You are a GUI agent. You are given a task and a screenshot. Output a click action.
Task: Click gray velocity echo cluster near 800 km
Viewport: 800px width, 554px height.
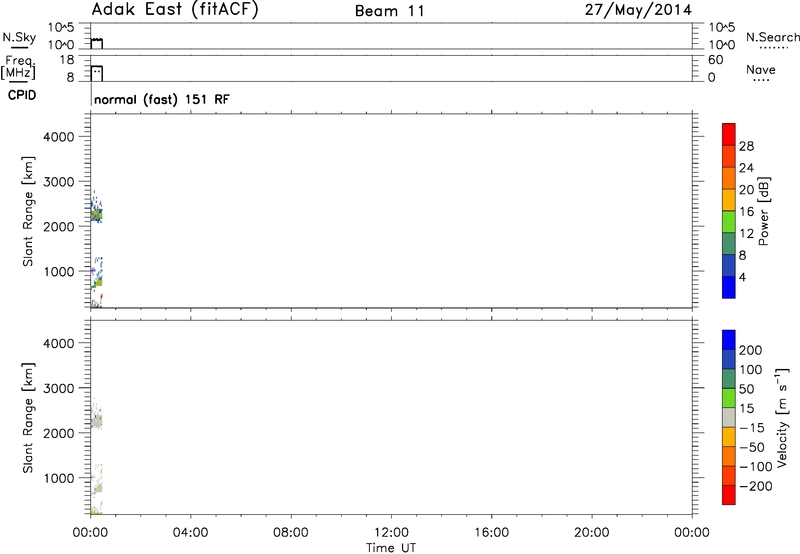point(97,488)
